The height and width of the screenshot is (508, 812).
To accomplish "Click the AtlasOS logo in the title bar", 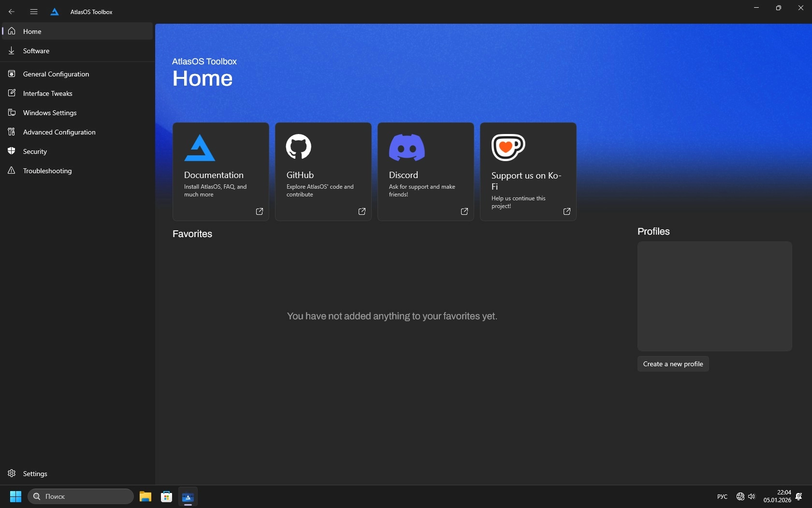I will [x=55, y=12].
